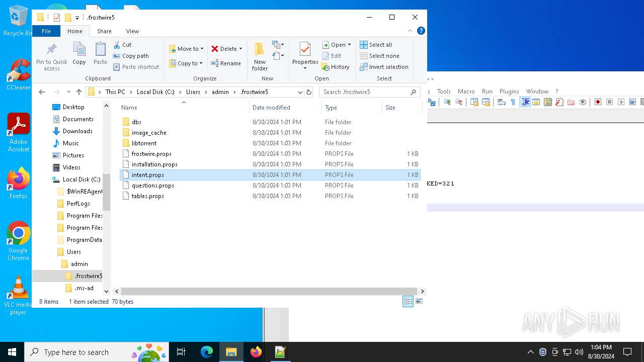Viewport: 644px width, 362px height.
Task: Switch to Large icons view layout
Action: tap(419, 301)
